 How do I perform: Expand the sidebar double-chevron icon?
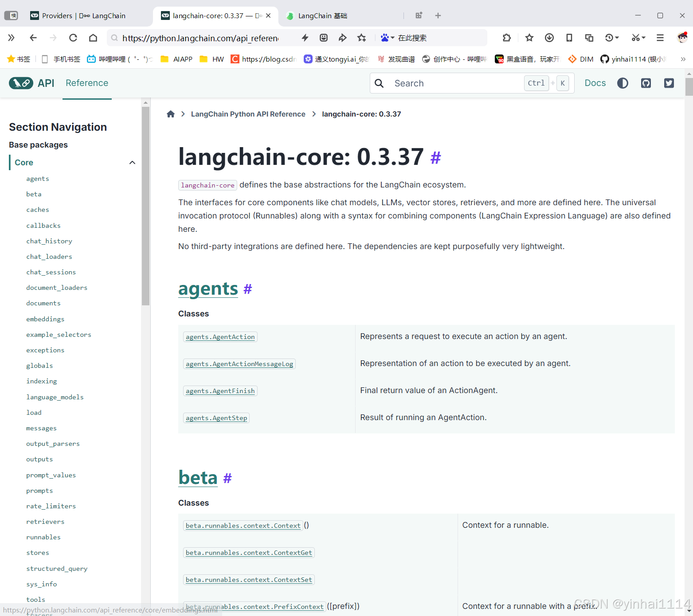pyautogui.click(x=12, y=38)
